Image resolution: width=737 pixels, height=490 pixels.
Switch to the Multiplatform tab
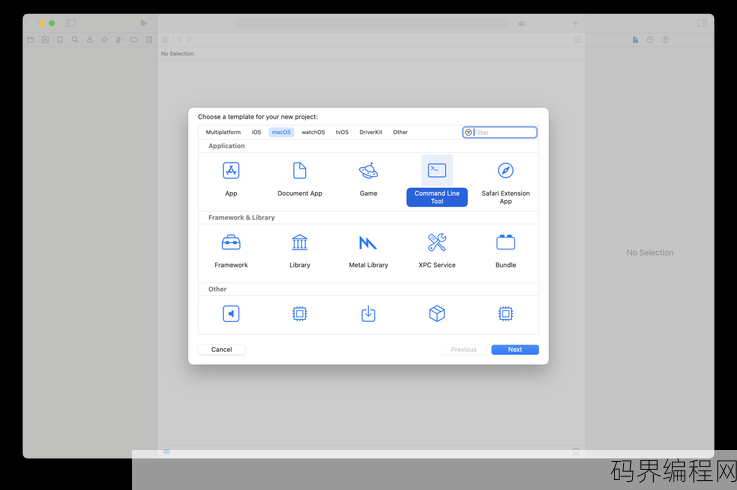pyautogui.click(x=223, y=132)
